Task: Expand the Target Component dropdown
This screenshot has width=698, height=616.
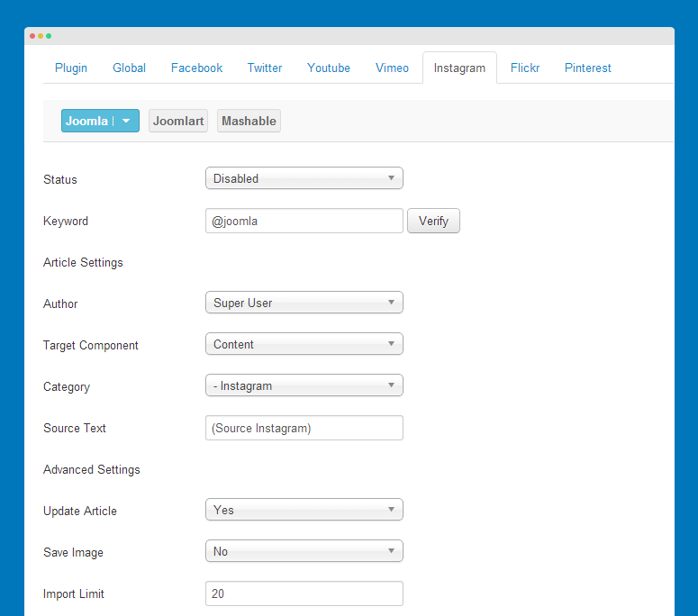Action: 304,344
